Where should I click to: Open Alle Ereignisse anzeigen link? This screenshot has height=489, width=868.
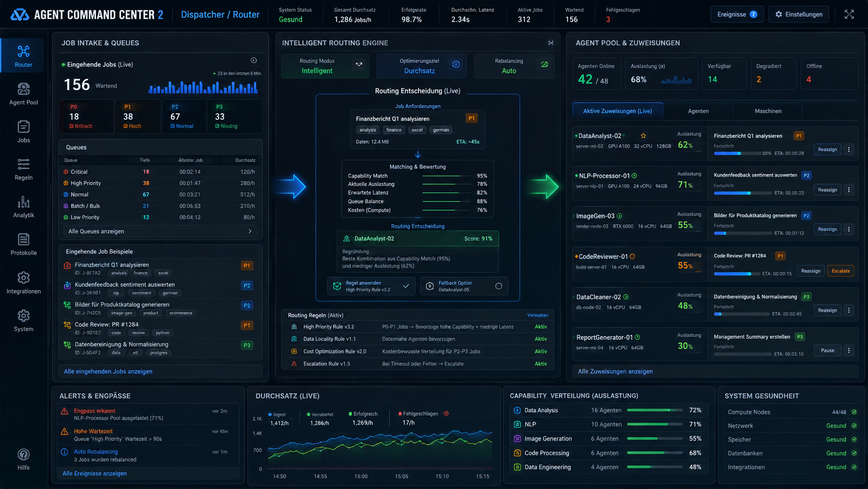click(x=94, y=473)
